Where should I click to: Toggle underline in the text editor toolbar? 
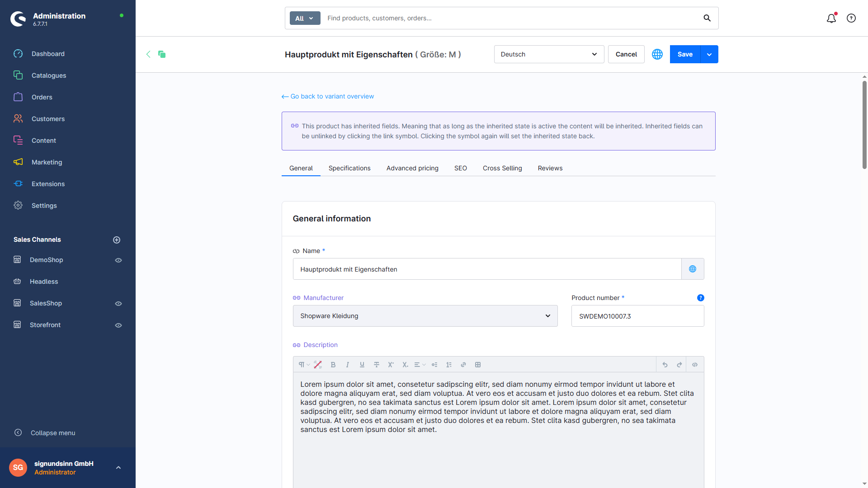tap(362, 364)
